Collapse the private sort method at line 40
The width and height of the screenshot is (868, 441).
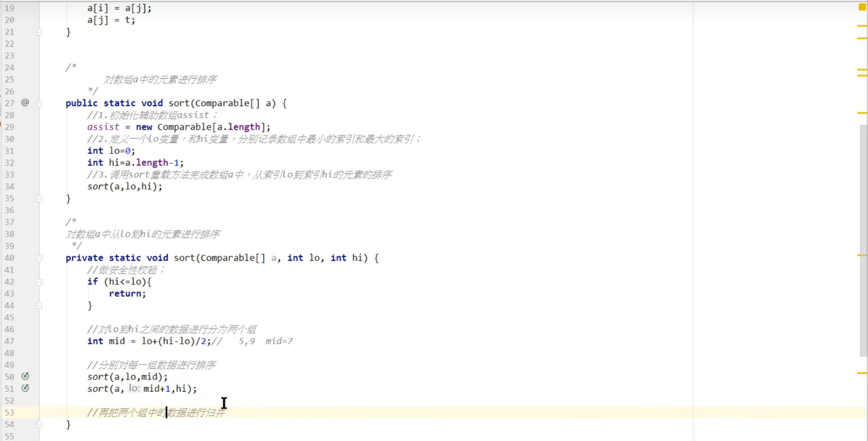point(39,258)
